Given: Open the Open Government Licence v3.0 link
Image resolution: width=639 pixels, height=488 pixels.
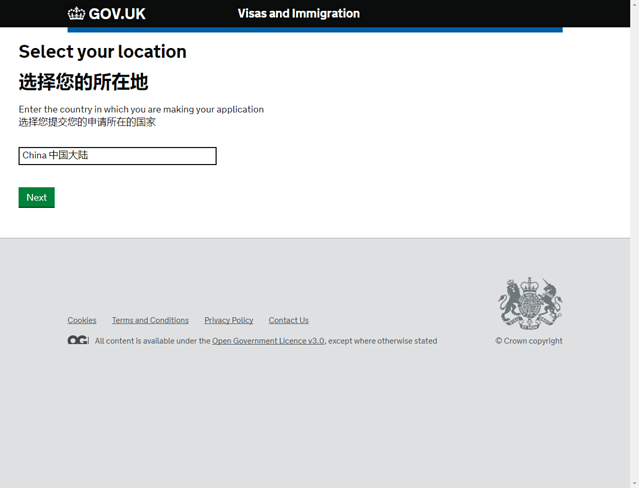Looking at the screenshot, I should pyautogui.click(x=268, y=341).
